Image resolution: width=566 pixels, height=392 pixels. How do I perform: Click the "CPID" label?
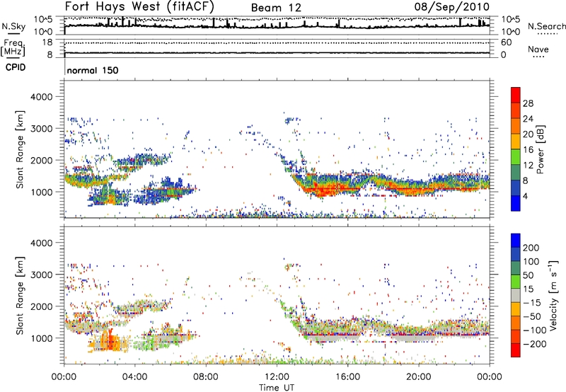click(x=16, y=67)
